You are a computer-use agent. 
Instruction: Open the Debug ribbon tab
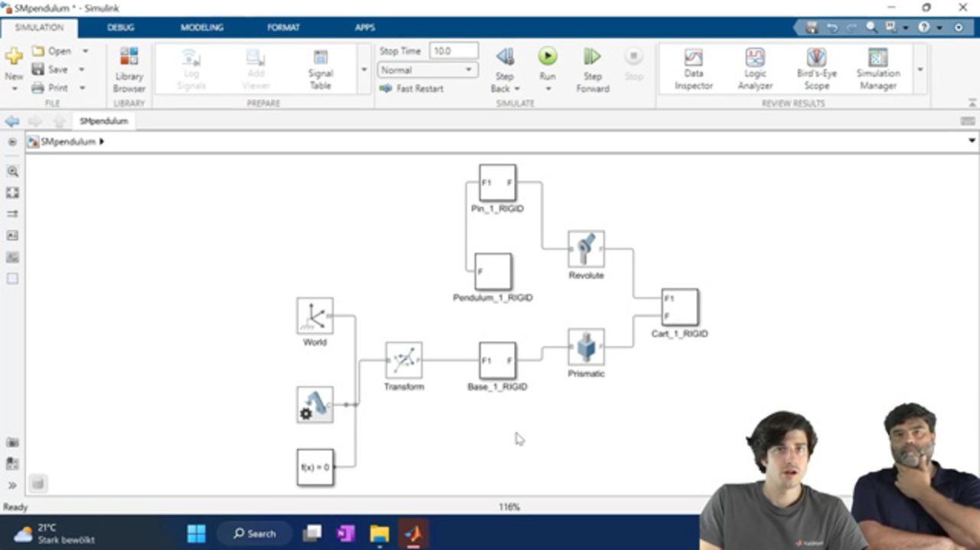[120, 28]
